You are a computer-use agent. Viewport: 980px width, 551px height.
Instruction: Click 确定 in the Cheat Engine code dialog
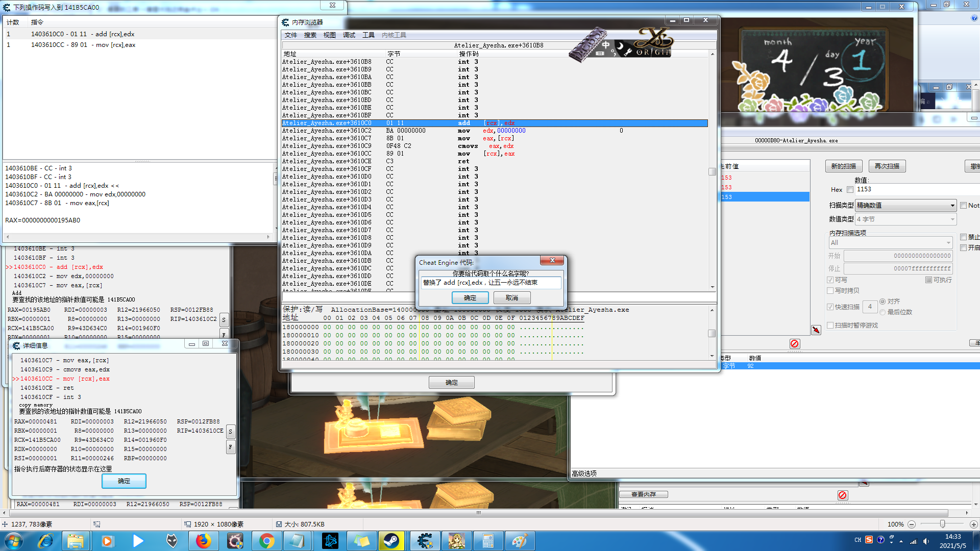(x=470, y=298)
